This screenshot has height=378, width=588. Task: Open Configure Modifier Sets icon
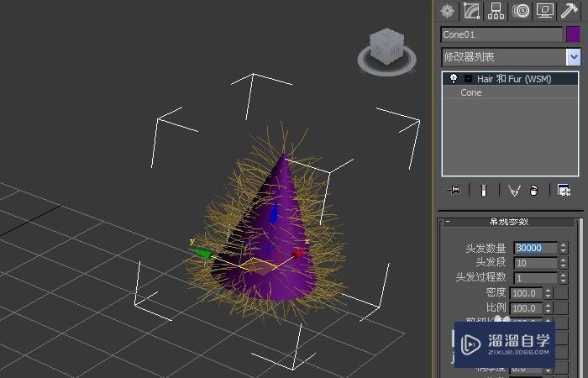pos(564,190)
